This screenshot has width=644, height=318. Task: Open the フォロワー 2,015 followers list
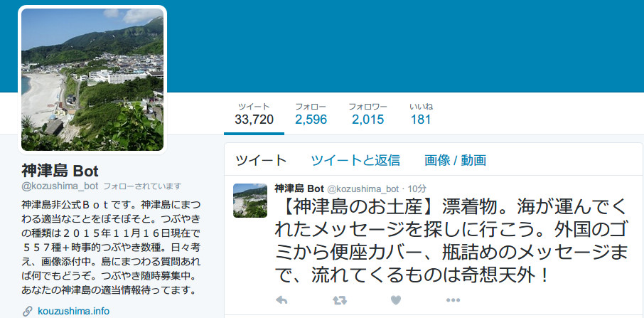tap(367, 115)
